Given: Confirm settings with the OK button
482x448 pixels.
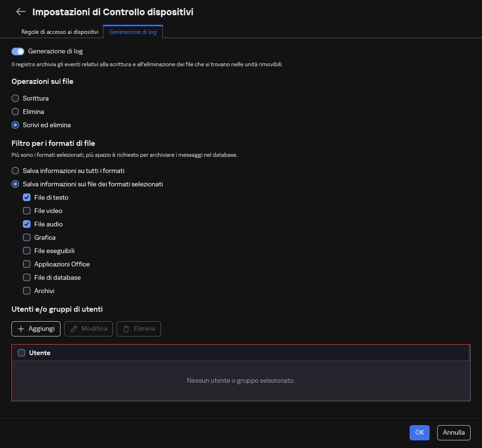Looking at the screenshot, I should pos(419,432).
